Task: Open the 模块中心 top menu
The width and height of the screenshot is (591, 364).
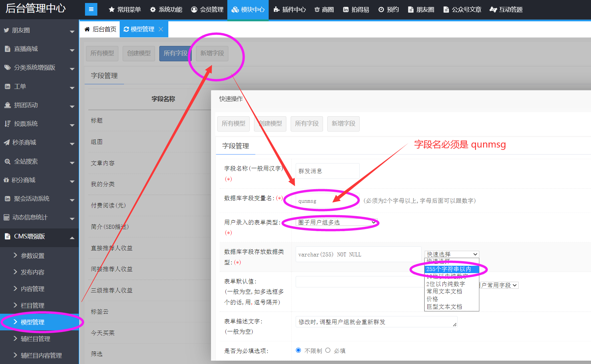Action: coord(248,10)
